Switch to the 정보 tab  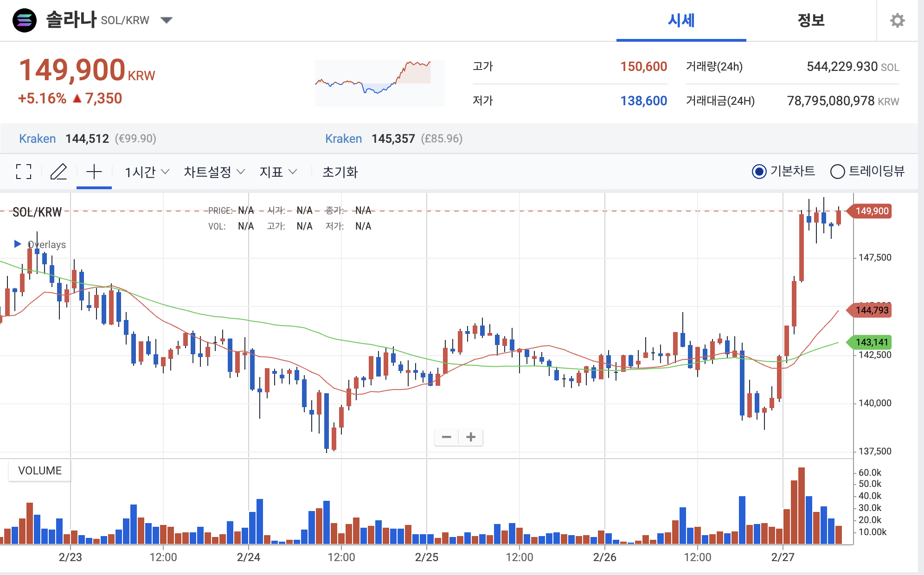click(811, 20)
